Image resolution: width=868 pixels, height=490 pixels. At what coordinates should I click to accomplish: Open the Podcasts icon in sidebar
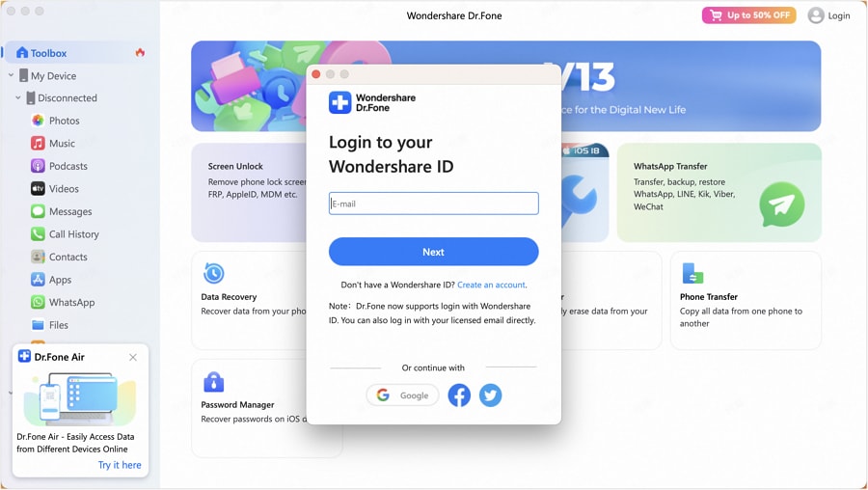tap(38, 166)
